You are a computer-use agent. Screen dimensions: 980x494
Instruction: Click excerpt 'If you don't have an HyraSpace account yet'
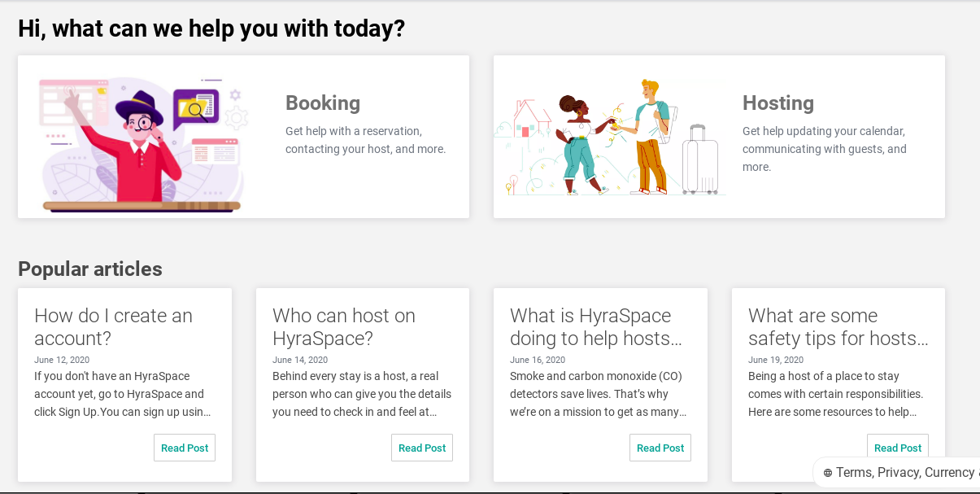(x=123, y=394)
